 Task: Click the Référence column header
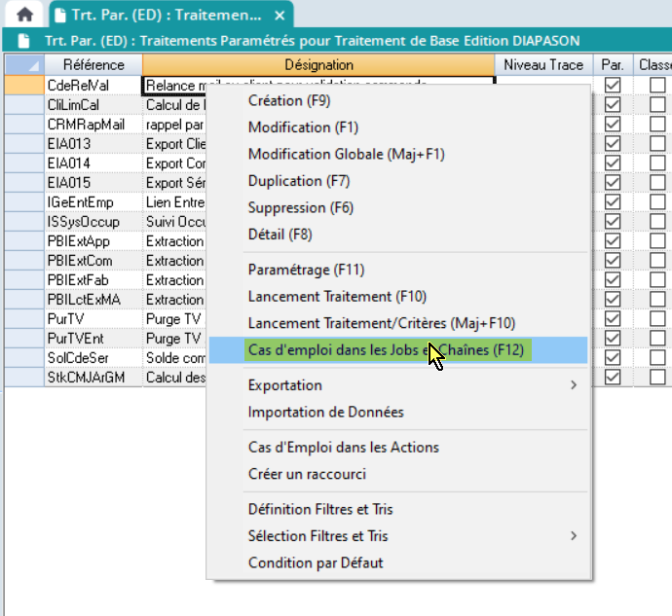tap(93, 65)
